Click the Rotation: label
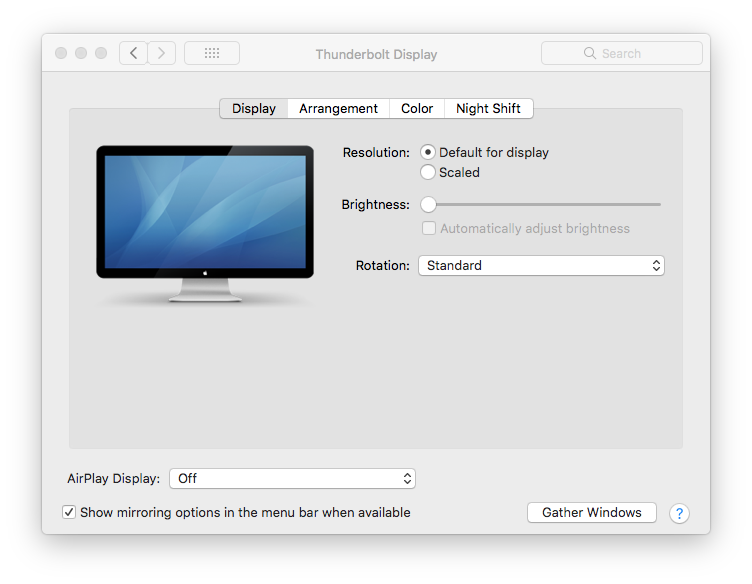 (382, 265)
